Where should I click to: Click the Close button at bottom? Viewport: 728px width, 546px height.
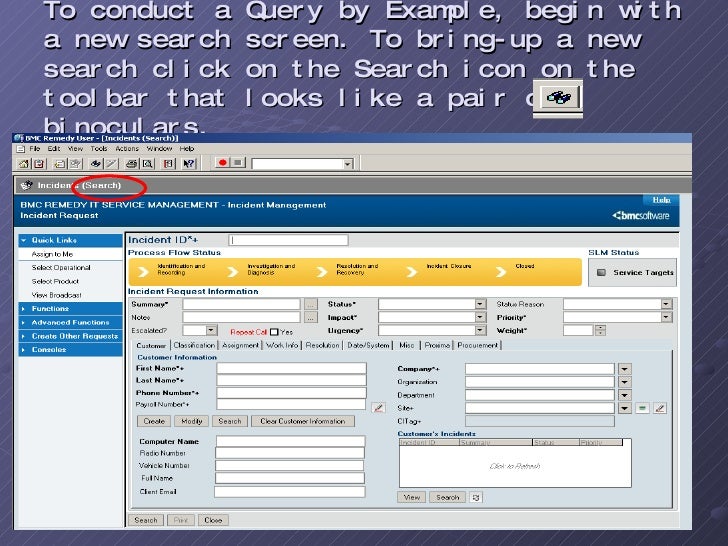[x=213, y=520]
